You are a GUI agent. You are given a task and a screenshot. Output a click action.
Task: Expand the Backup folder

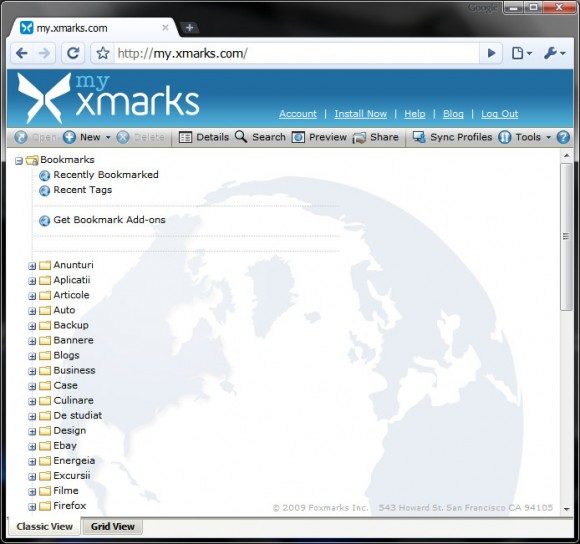coord(32,326)
